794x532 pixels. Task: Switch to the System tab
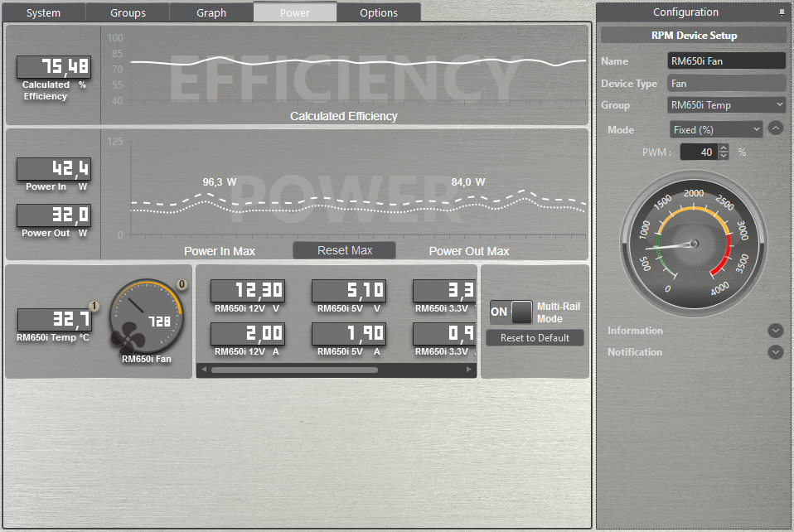[x=44, y=12]
